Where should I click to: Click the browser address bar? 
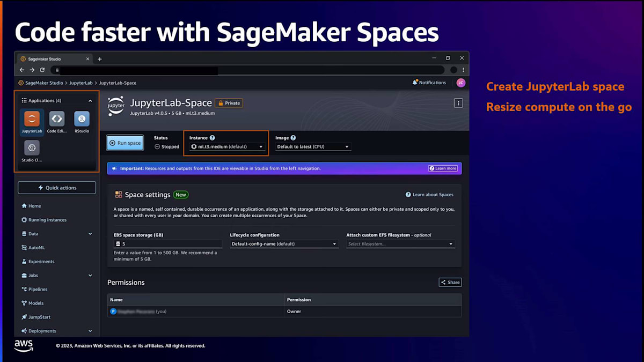[247, 70]
